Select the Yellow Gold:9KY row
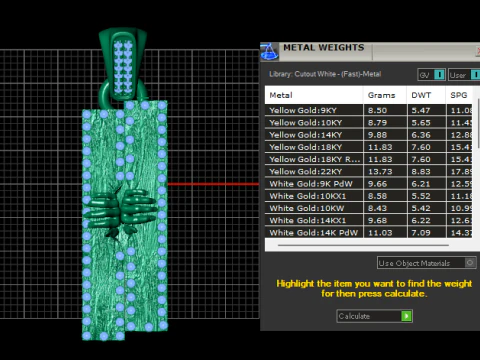This screenshot has width=480, height=360. click(368, 110)
